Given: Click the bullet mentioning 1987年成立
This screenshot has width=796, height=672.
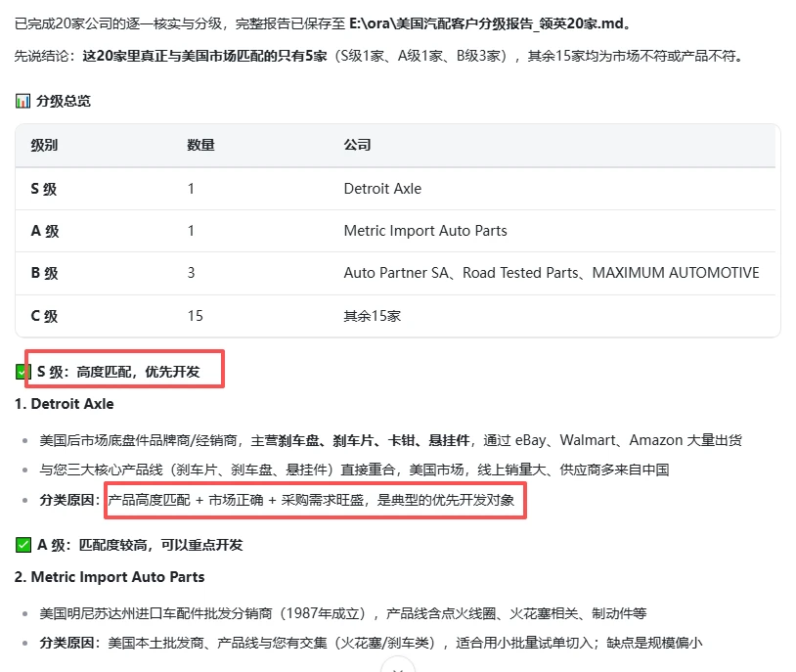Looking at the screenshot, I should click(x=342, y=613).
